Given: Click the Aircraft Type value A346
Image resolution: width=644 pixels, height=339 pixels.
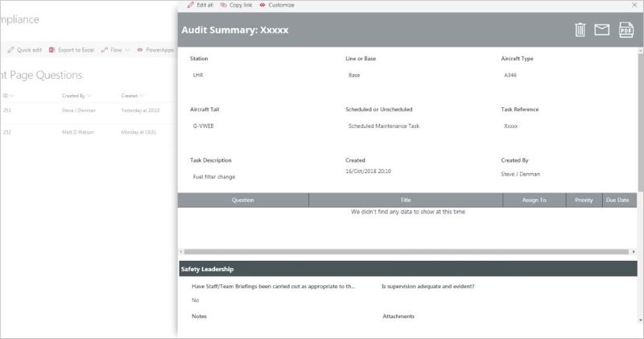Looking at the screenshot, I should point(510,75).
